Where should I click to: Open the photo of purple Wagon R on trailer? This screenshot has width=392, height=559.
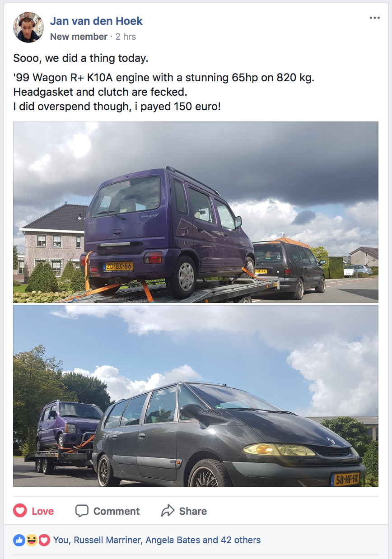196,212
